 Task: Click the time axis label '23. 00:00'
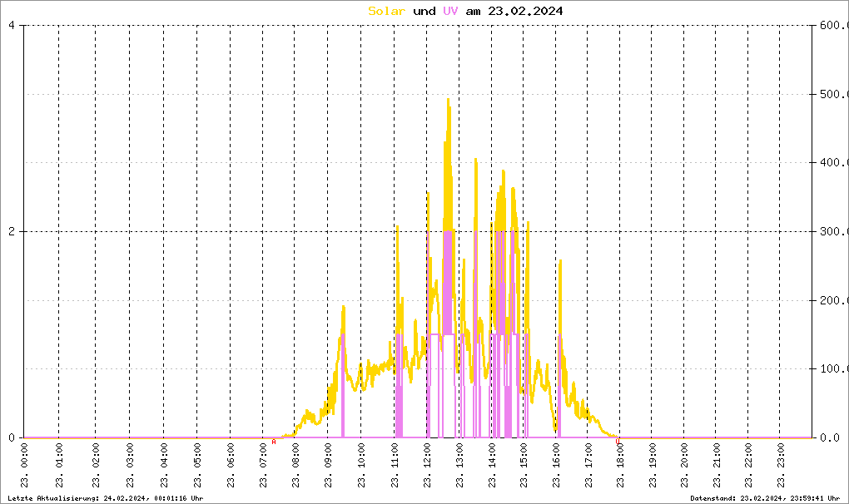point(25,465)
